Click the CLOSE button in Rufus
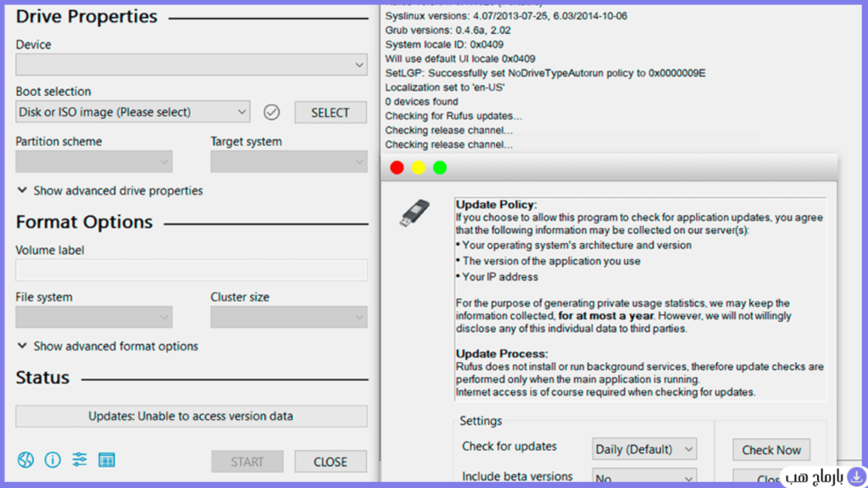868x488 pixels. pos(331,462)
